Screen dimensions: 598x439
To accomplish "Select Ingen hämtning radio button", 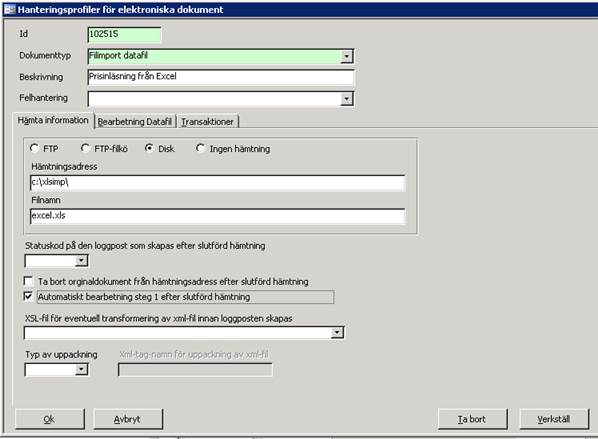I will (x=200, y=148).
